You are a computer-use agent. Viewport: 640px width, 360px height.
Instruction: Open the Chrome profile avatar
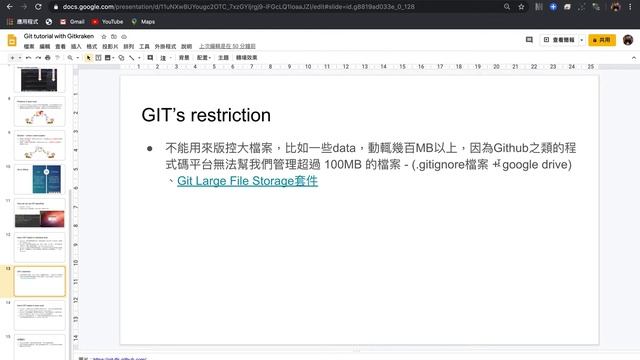point(616,7)
